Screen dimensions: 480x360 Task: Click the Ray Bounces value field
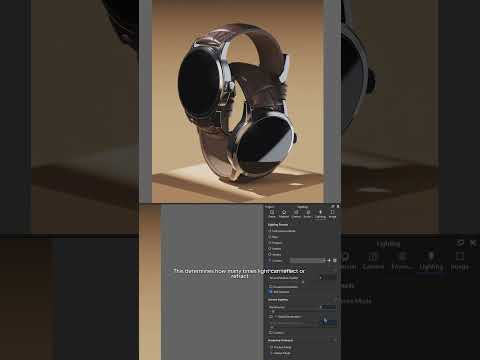[x=328, y=307]
